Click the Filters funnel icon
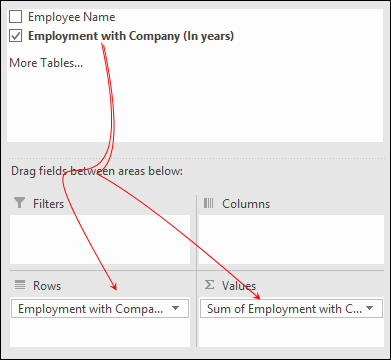 point(20,203)
